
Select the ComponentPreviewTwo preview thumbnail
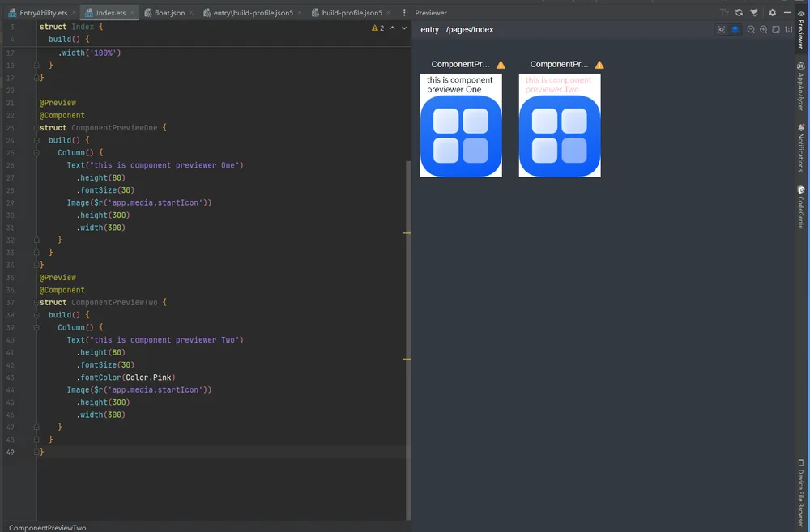point(560,126)
